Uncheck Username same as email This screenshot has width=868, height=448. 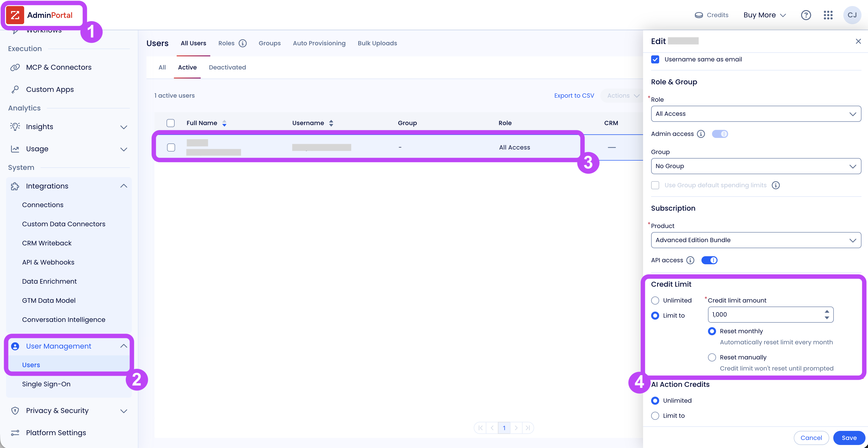point(655,59)
